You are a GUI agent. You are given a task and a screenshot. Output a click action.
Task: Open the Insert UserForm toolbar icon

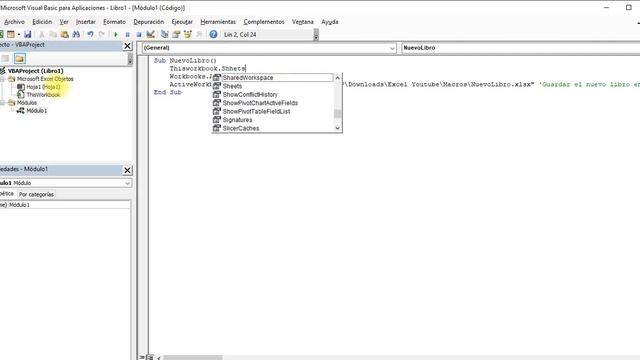(x=11, y=35)
